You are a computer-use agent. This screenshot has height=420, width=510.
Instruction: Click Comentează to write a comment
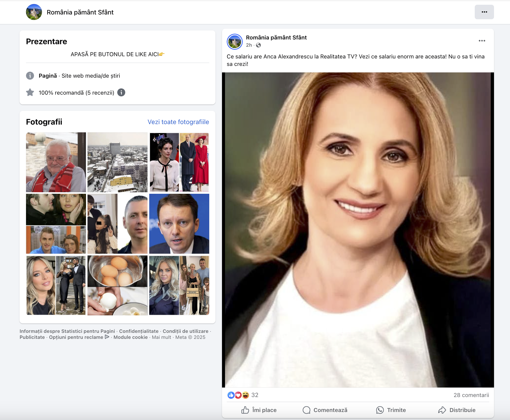(x=325, y=410)
